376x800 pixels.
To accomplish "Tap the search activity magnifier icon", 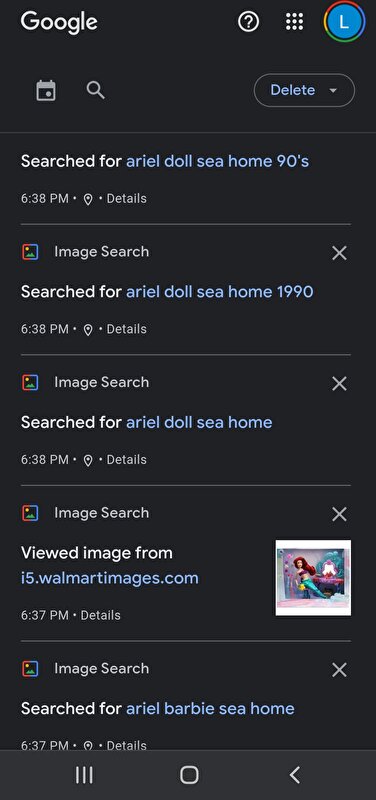I will 95,90.
